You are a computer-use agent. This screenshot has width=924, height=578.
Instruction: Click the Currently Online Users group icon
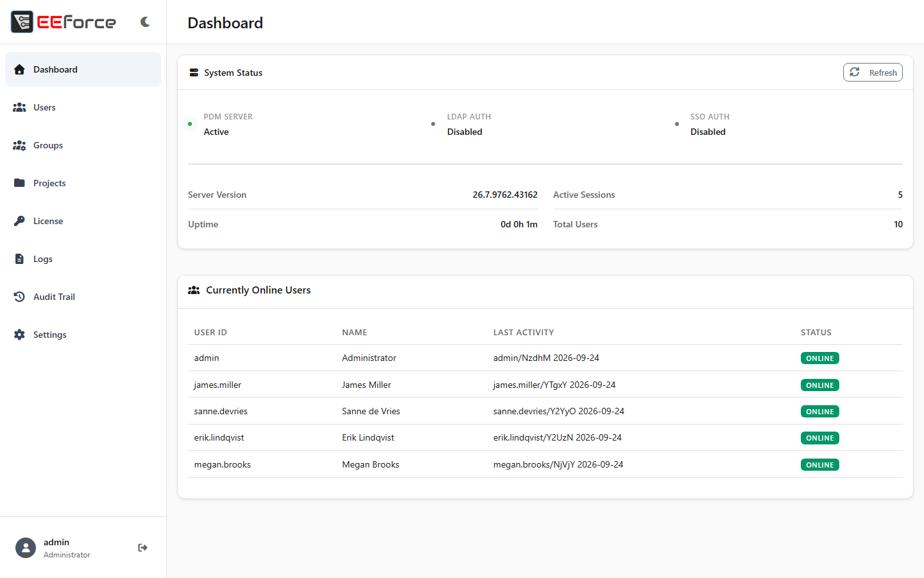pyautogui.click(x=194, y=290)
